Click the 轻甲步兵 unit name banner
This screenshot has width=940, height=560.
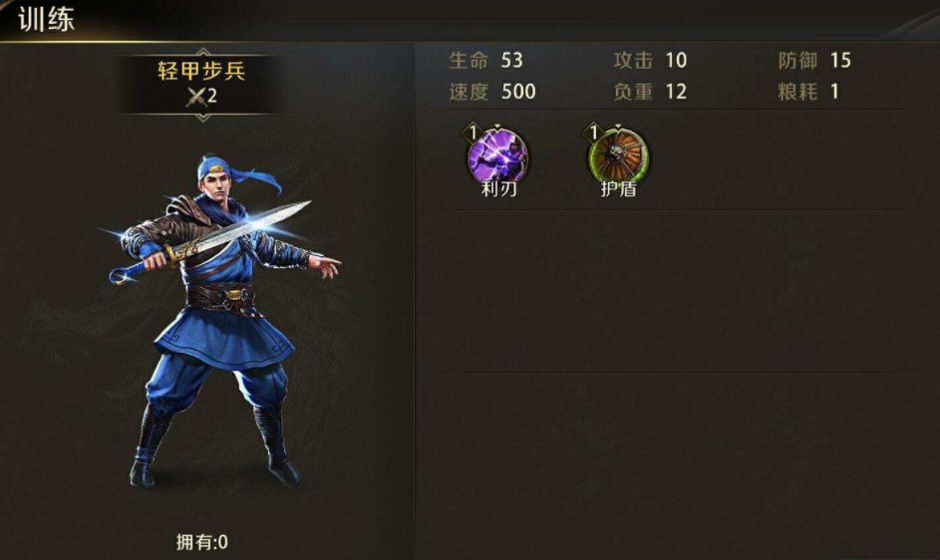pos(202,84)
